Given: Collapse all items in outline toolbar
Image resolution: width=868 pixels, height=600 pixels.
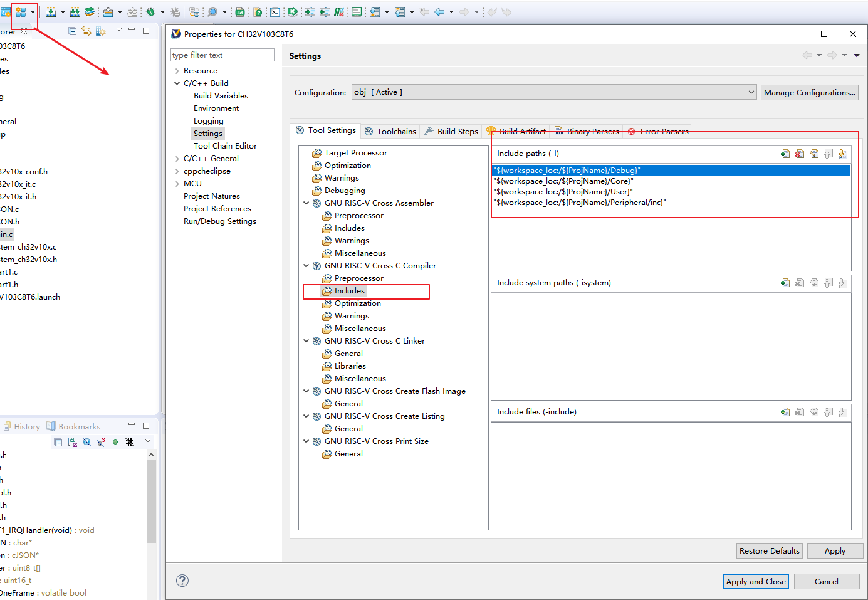Looking at the screenshot, I should (58, 442).
